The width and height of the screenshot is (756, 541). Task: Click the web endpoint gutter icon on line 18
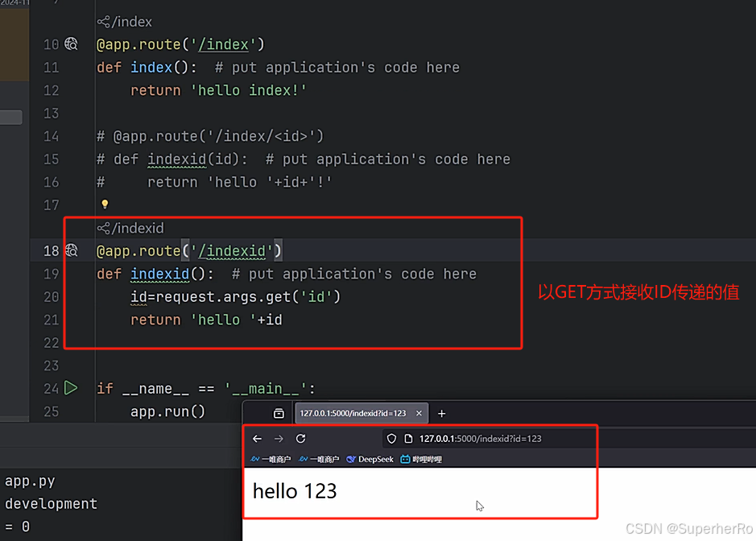coord(72,250)
